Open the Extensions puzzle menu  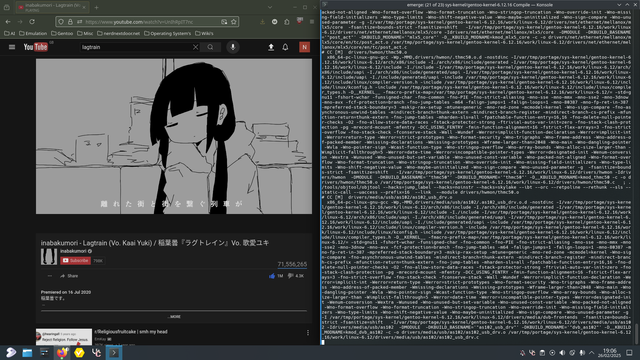point(287,22)
